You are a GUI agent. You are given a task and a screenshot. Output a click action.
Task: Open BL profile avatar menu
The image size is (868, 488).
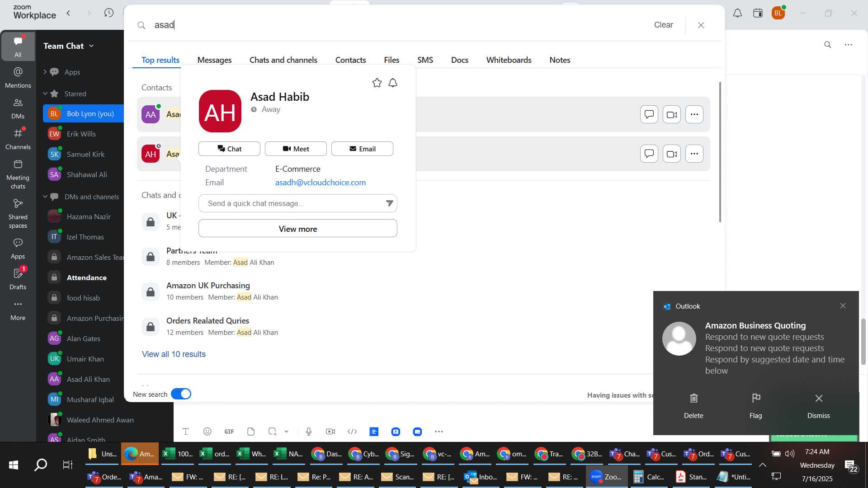coord(778,13)
